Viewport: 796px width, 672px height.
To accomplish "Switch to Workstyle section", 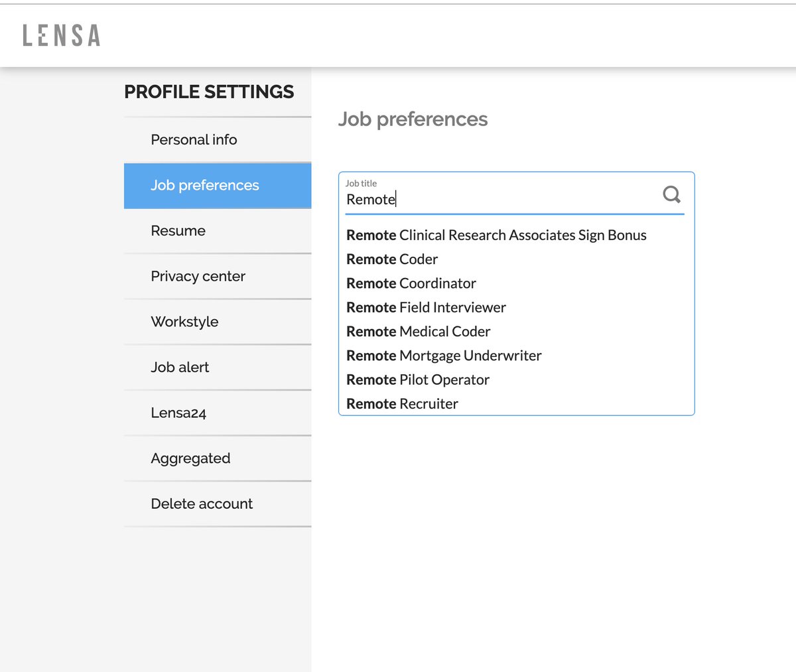I will tap(218, 322).
